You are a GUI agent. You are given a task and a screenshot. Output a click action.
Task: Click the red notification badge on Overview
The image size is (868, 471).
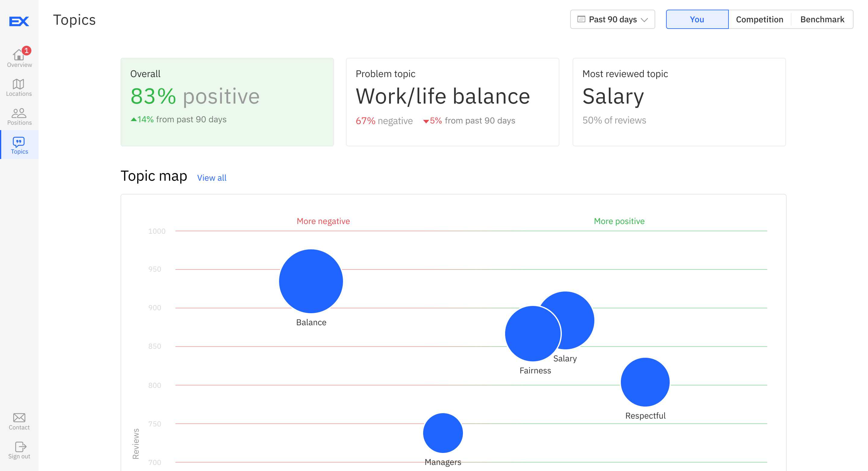pyautogui.click(x=27, y=50)
